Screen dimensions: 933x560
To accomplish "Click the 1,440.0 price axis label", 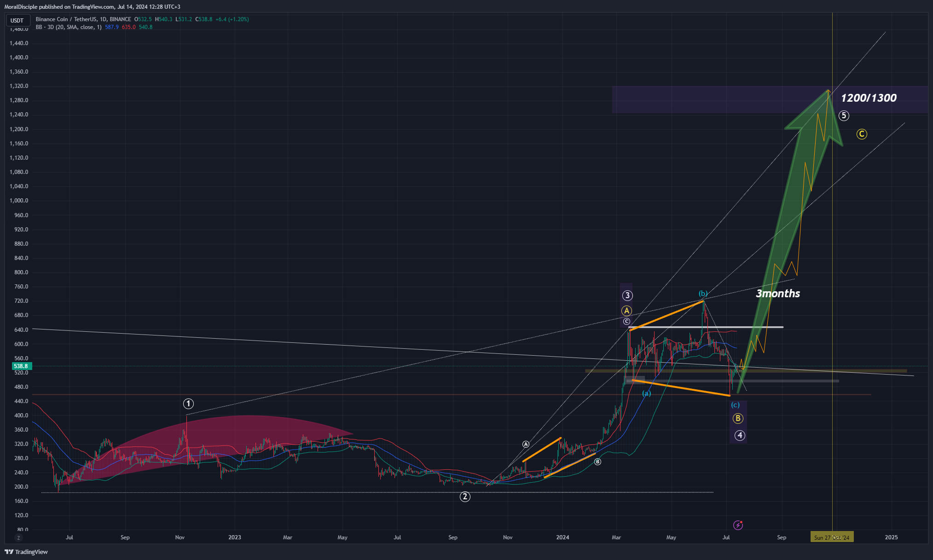I will click(19, 43).
